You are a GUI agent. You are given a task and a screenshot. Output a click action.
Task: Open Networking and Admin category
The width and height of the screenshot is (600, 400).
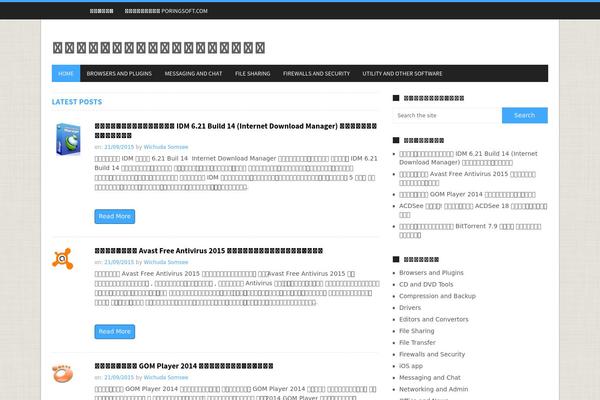pyautogui.click(x=434, y=389)
